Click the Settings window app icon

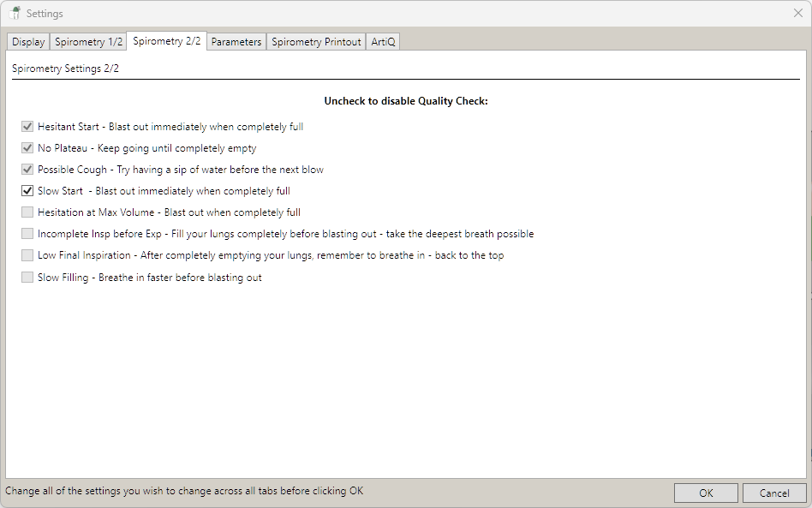point(15,14)
